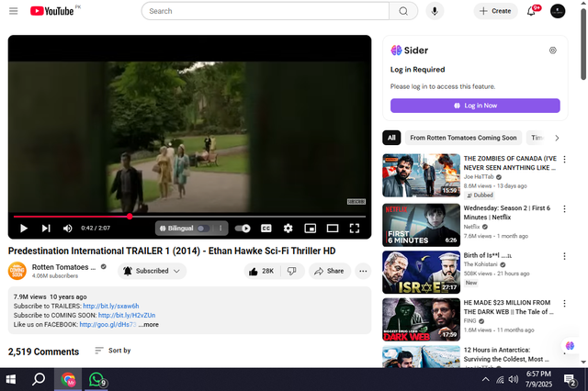
Task: Open network status tray icon
Action: pos(500,380)
